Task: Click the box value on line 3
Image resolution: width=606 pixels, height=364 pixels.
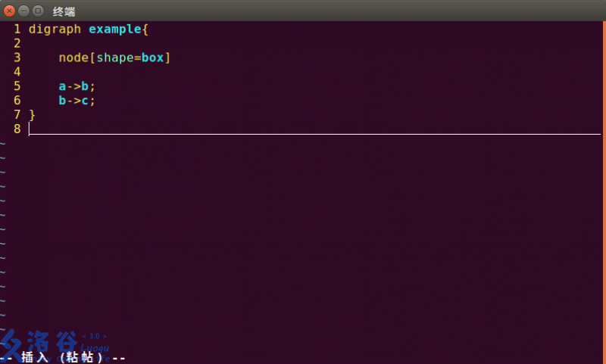Action: pyautogui.click(x=153, y=58)
